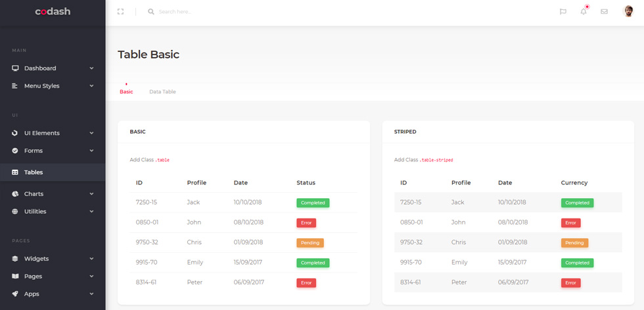
Task: Click Error badge for John in Striped table
Action: 570,223
